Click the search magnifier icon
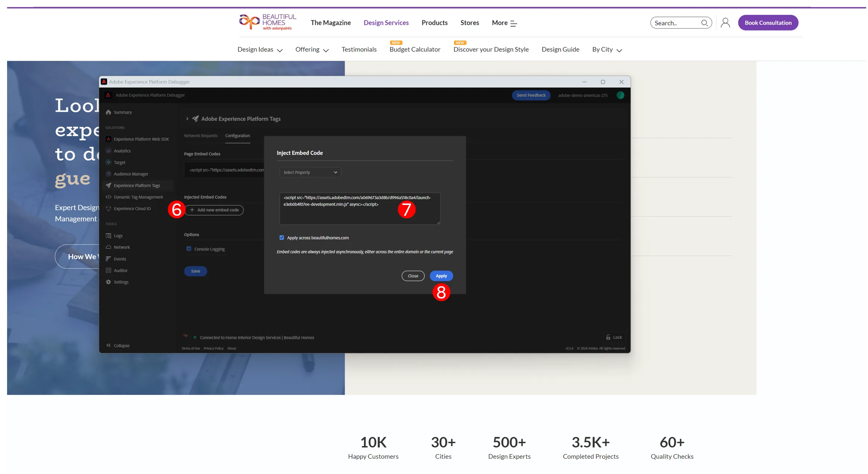This screenshot has height=474, width=868. (704, 23)
